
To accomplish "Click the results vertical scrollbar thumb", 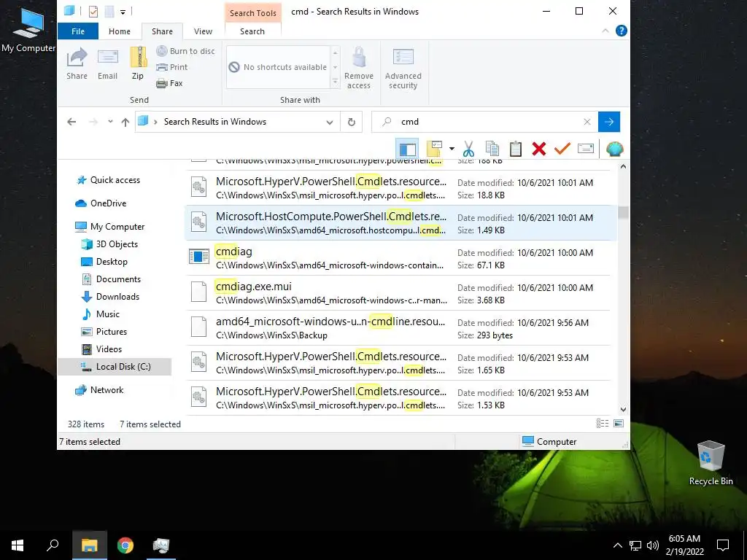I will pyautogui.click(x=623, y=212).
